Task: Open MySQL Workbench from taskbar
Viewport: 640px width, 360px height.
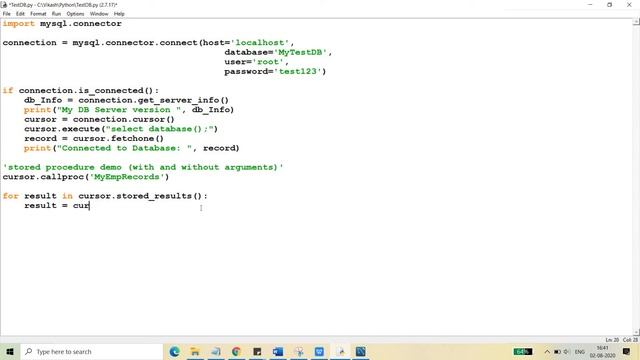Action: coord(361,351)
